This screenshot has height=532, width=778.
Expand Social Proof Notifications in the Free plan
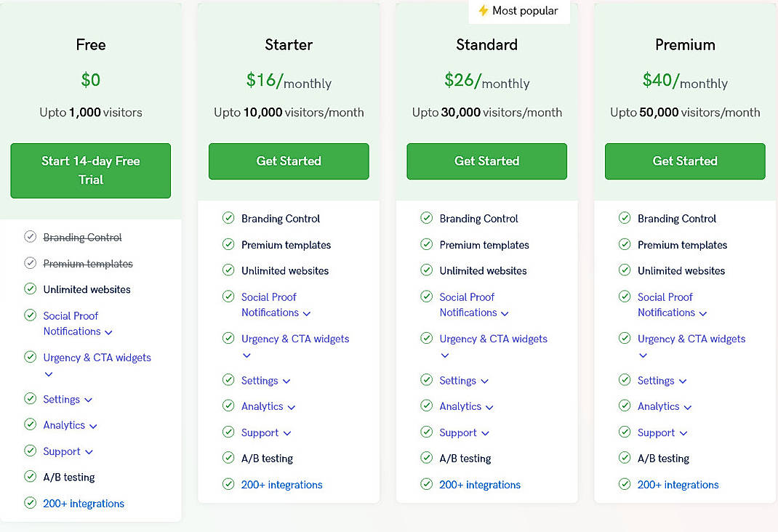(x=108, y=332)
